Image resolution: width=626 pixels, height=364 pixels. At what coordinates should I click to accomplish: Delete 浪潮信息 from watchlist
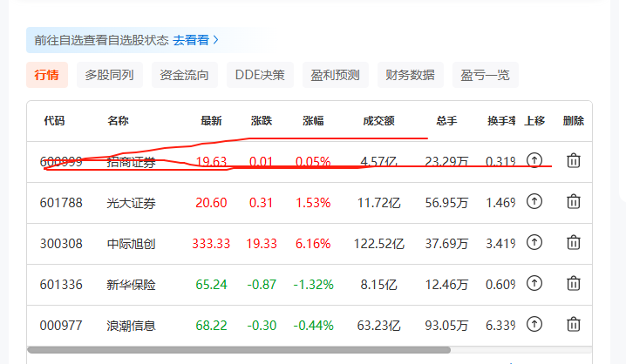(574, 324)
